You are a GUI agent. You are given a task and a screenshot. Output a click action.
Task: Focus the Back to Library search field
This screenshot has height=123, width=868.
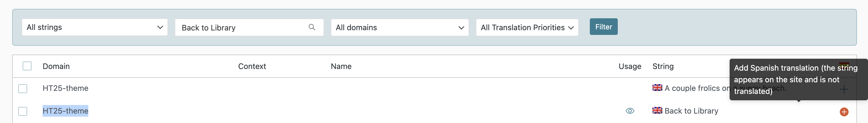click(x=249, y=27)
